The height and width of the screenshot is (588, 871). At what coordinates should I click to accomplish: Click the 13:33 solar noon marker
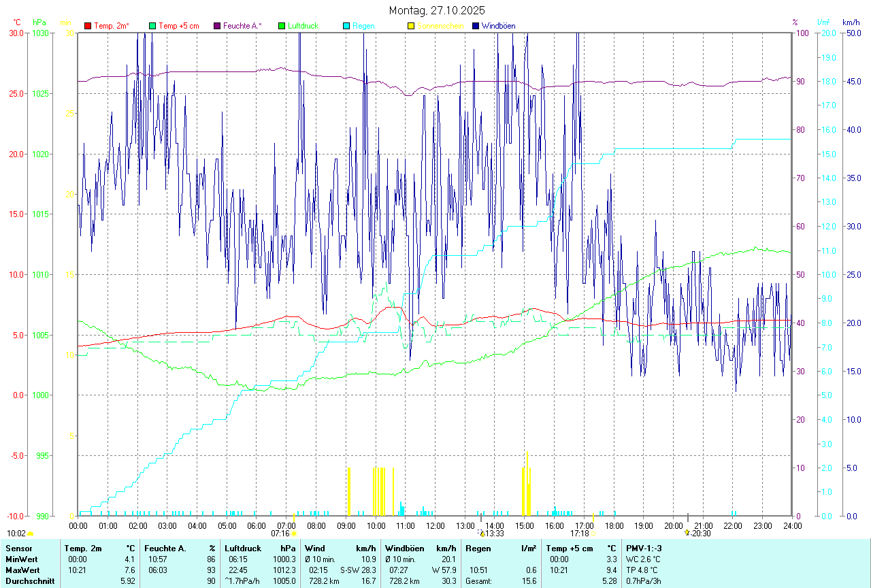[493, 534]
